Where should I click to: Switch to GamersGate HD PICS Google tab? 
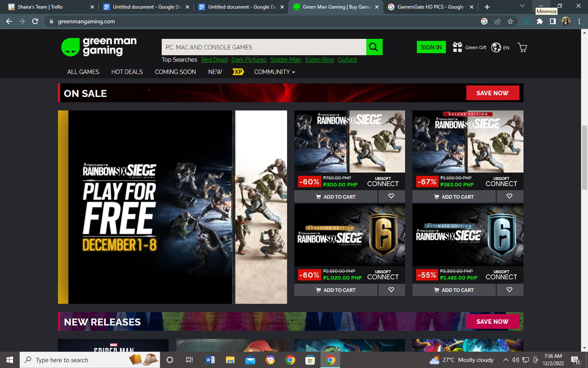tap(430, 7)
